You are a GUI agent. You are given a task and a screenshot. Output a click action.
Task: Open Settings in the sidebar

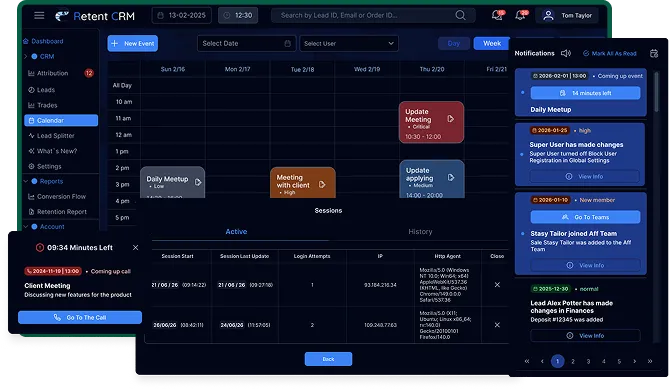[45, 166]
